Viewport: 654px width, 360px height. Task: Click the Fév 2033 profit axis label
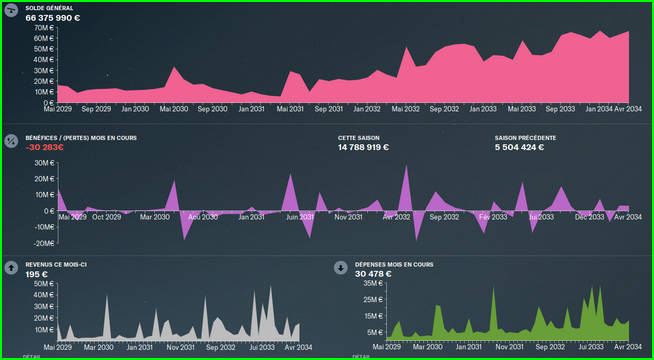pyautogui.click(x=493, y=217)
